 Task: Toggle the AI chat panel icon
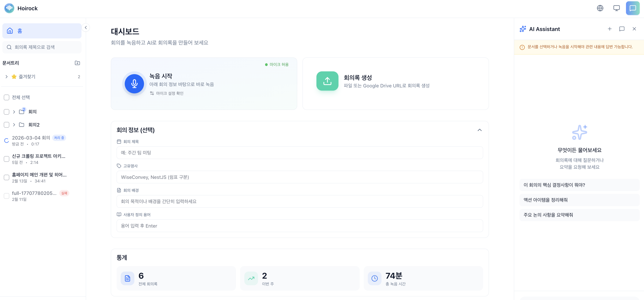coord(632,8)
